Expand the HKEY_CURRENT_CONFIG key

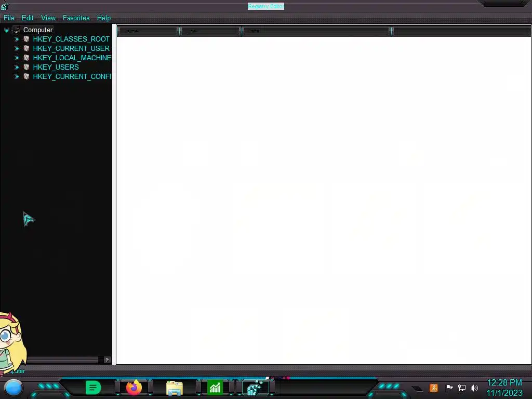click(x=16, y=77)
